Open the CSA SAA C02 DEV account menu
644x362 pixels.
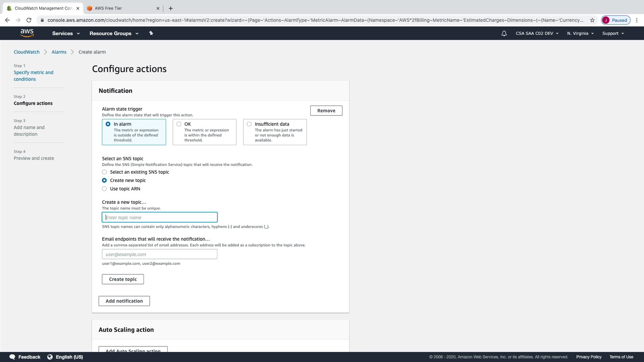[x=537, y=33]
